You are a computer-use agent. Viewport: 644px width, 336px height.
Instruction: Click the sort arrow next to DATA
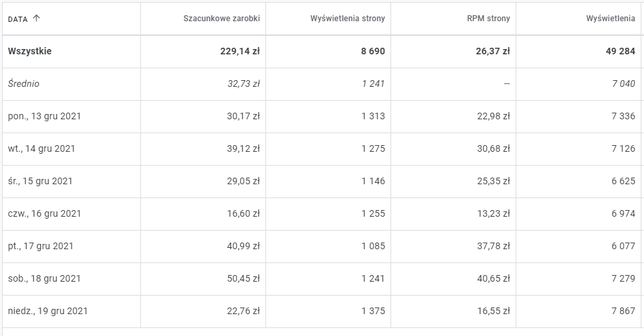[36, 19]
